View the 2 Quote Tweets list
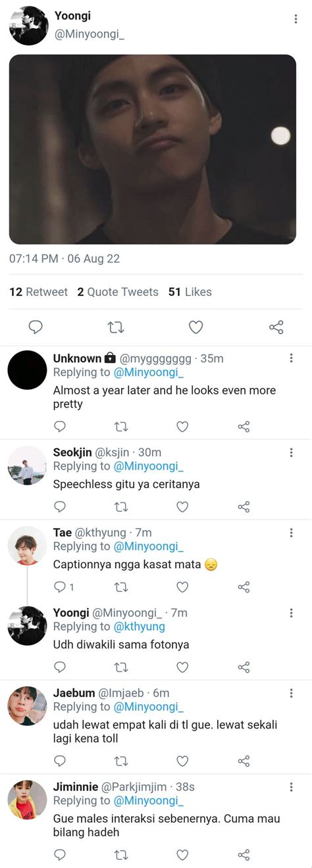312x868 pixels. click(118, 292)
